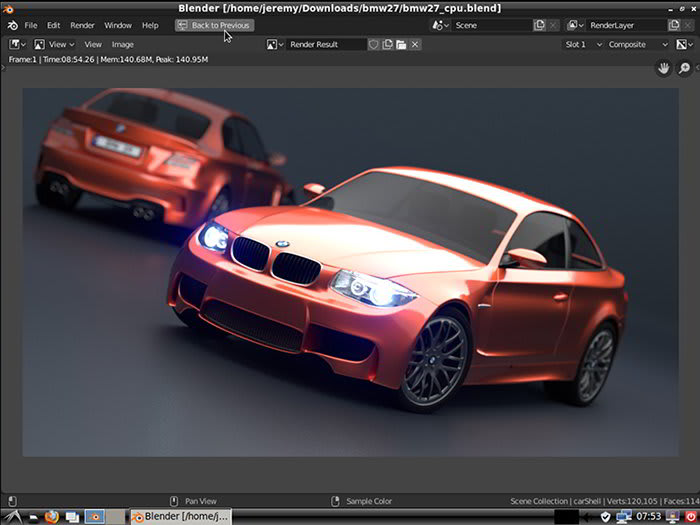Click the mouse icon beside Pan View

coord(174,501)
